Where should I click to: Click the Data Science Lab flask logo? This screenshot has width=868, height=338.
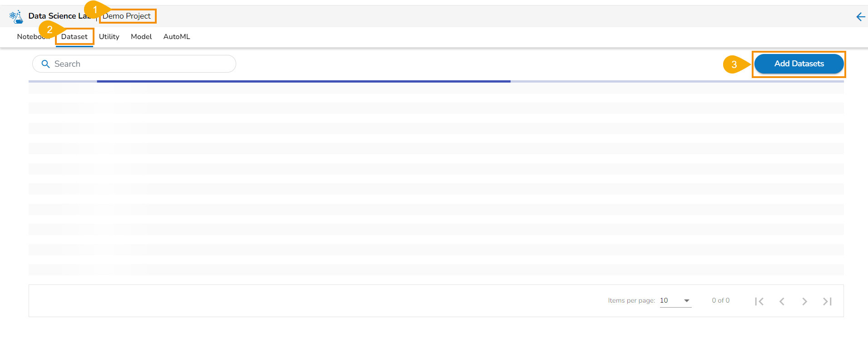[x=16, y=17]
